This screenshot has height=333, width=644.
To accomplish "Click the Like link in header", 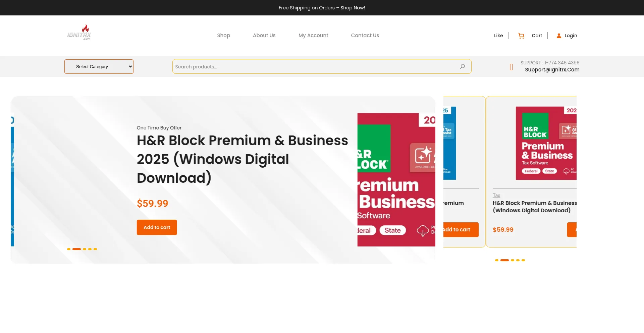I will [x=498, y=36].
